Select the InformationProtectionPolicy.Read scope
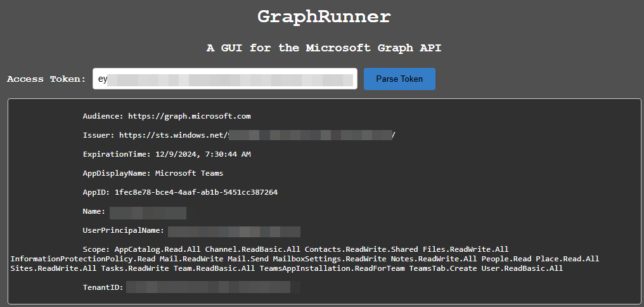This screenshot has width=644, height=307. point(83,259)
